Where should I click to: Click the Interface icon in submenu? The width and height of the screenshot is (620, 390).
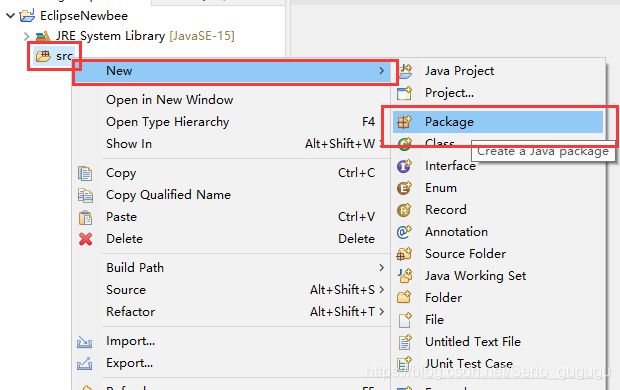point(404,166)
